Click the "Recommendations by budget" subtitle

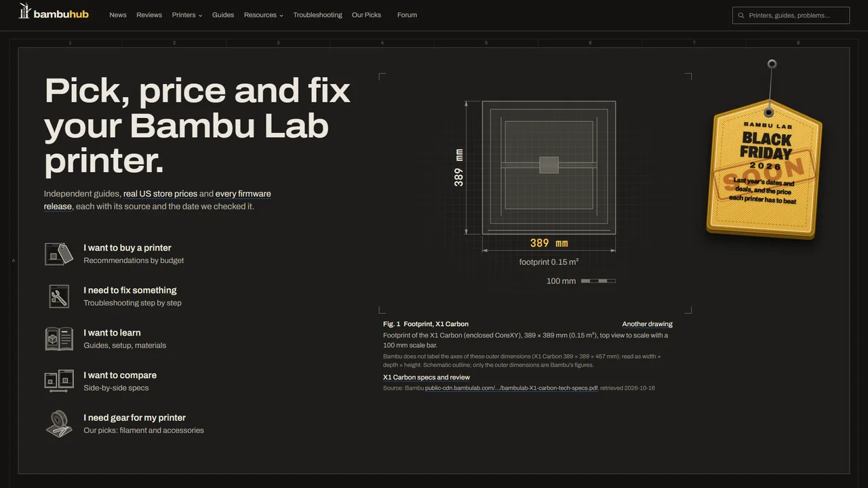pyautogui.click(x=134, y=260)
